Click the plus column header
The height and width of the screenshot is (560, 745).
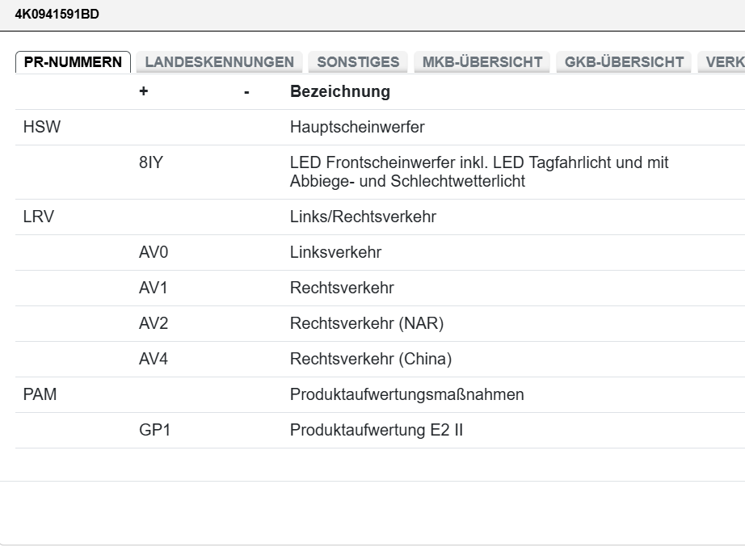coord(144,91)
